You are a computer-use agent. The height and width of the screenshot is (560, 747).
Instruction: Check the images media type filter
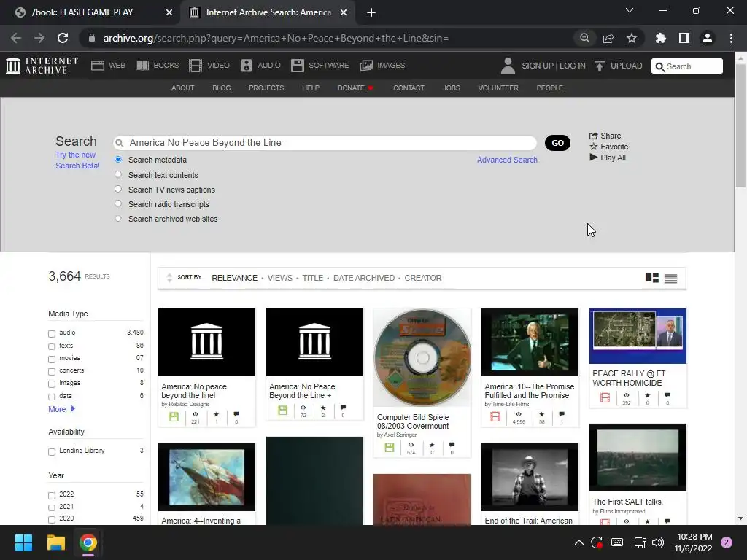coord(52,384)
